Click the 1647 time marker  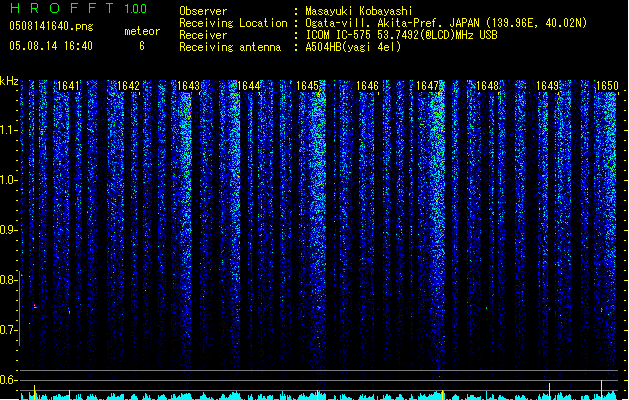[x=427, y=86]
